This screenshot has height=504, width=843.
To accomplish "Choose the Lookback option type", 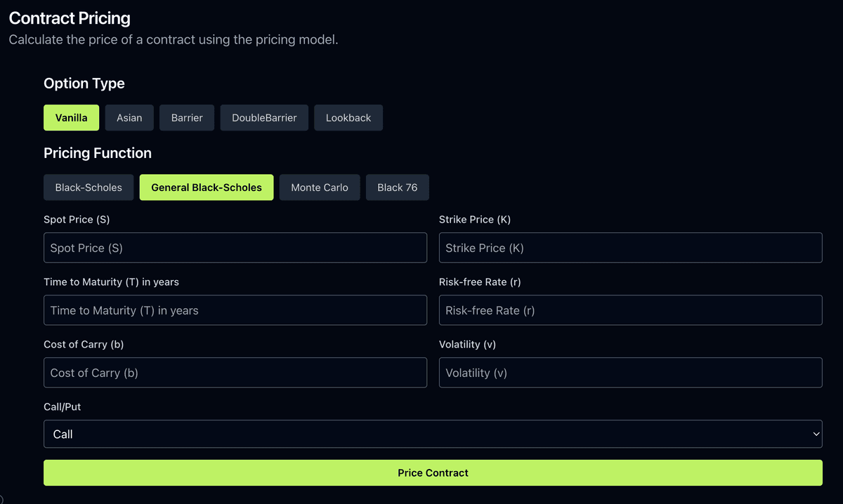I will (348, 117).
